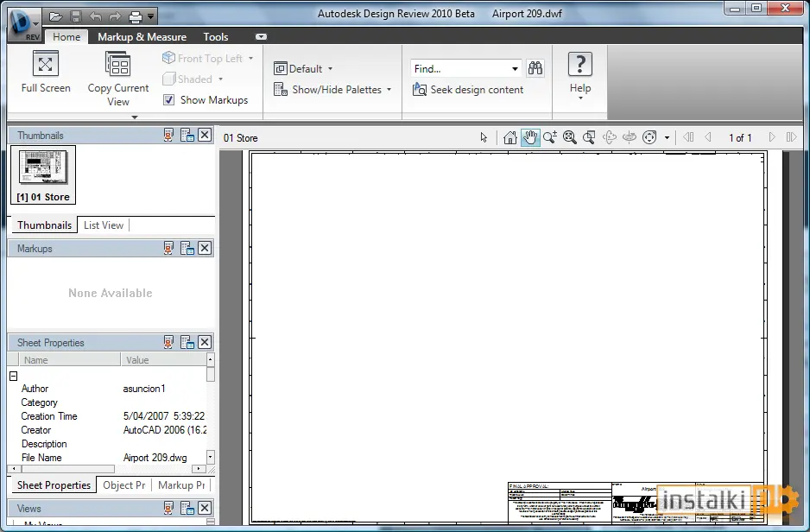Activate the Zoom tool with plus sign
810x532 pixels.
point(549,136)
